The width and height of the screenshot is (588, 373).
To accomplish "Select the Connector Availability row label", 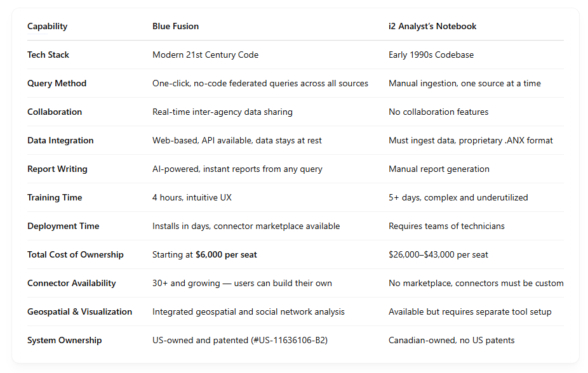I will [x=71, y=283].
